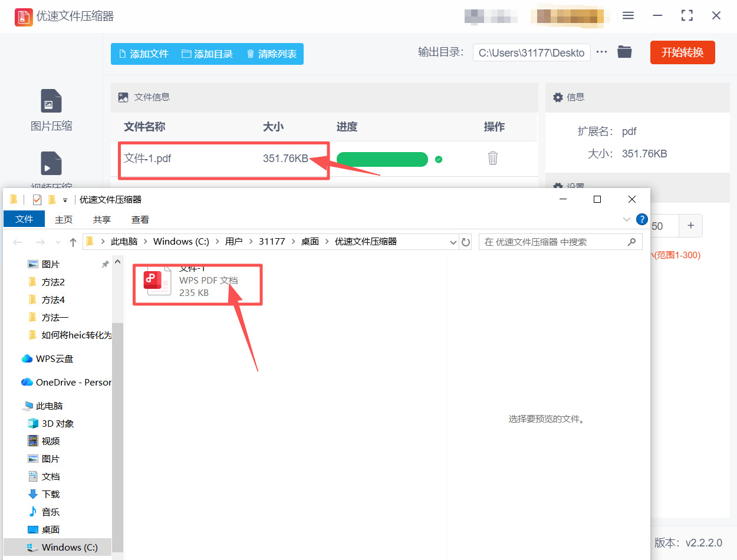Delete 文件-1.pdf using the trash icon

click(493, 158)
